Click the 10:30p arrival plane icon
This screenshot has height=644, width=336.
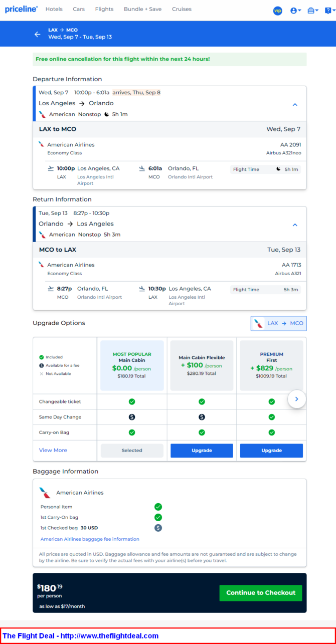tap(142, 289)
